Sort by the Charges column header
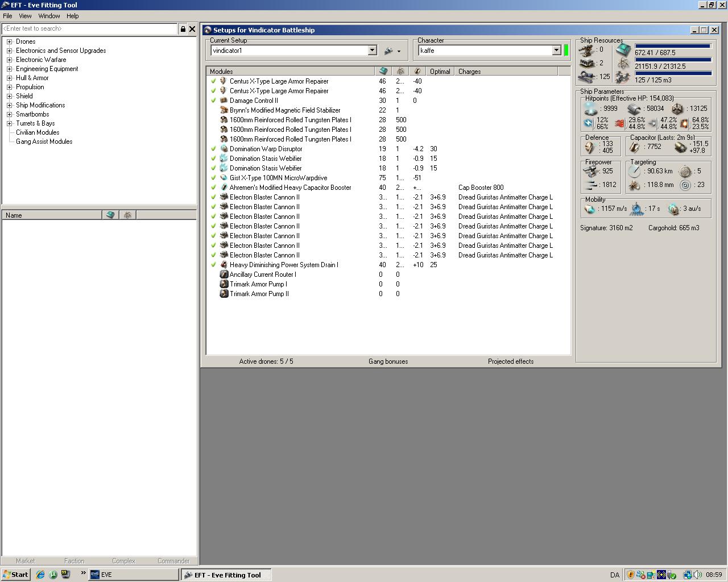This screenshot has height=582, width=728. pos(506,72)
